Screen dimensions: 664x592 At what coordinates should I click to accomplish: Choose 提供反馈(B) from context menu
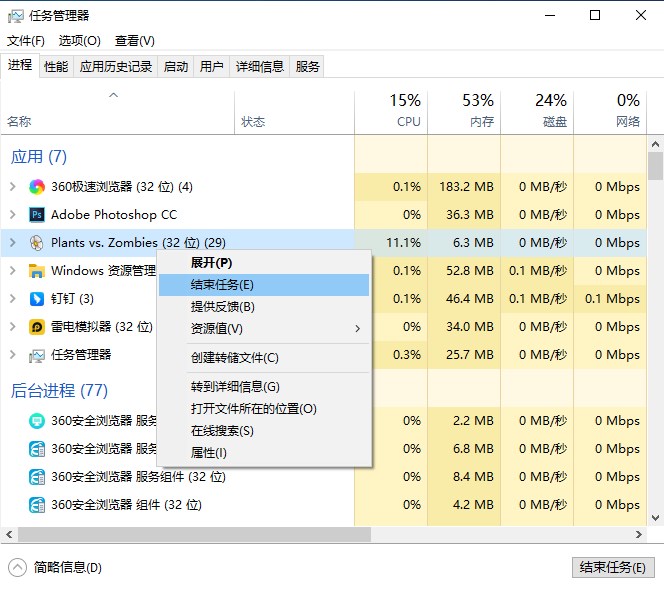[x=264, y=307]
